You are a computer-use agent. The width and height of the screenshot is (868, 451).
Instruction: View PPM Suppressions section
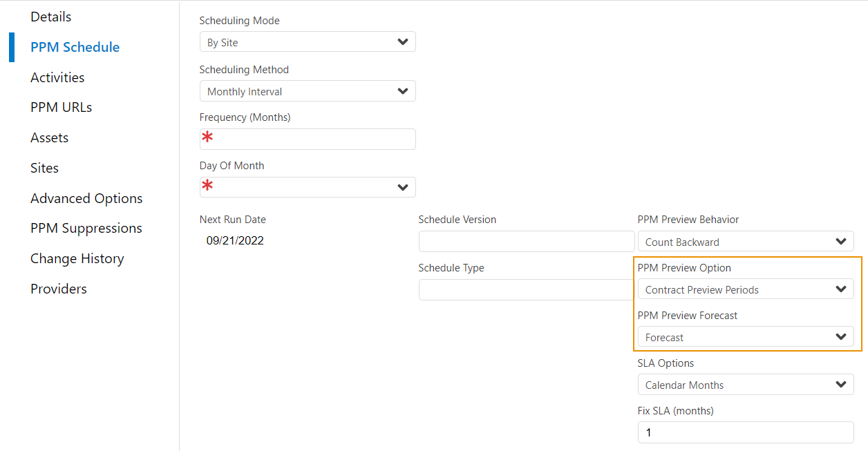[x=86, y=228]
